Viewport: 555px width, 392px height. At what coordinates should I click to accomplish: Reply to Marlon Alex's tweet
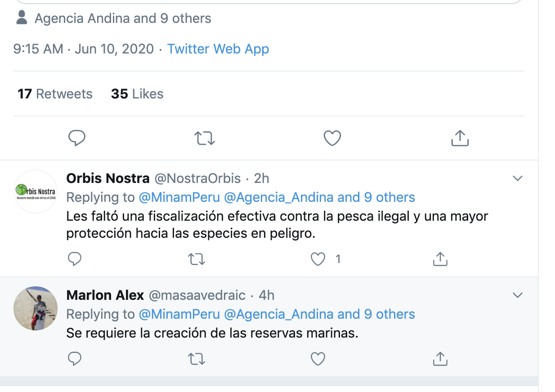[75, 358]
